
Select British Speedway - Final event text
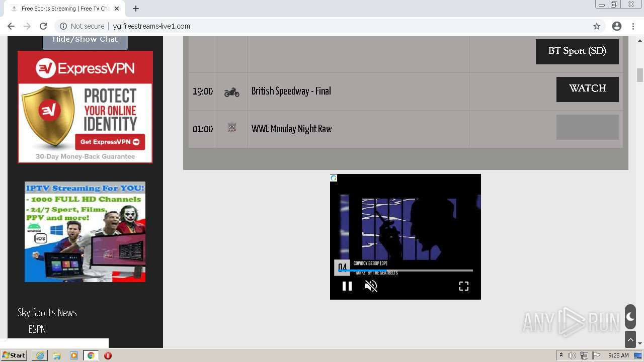pos(291,91)
